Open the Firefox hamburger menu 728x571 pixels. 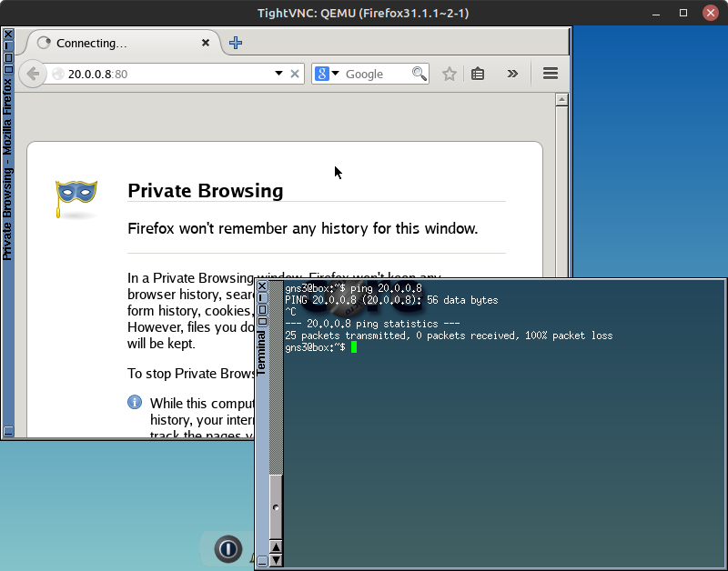551,74
